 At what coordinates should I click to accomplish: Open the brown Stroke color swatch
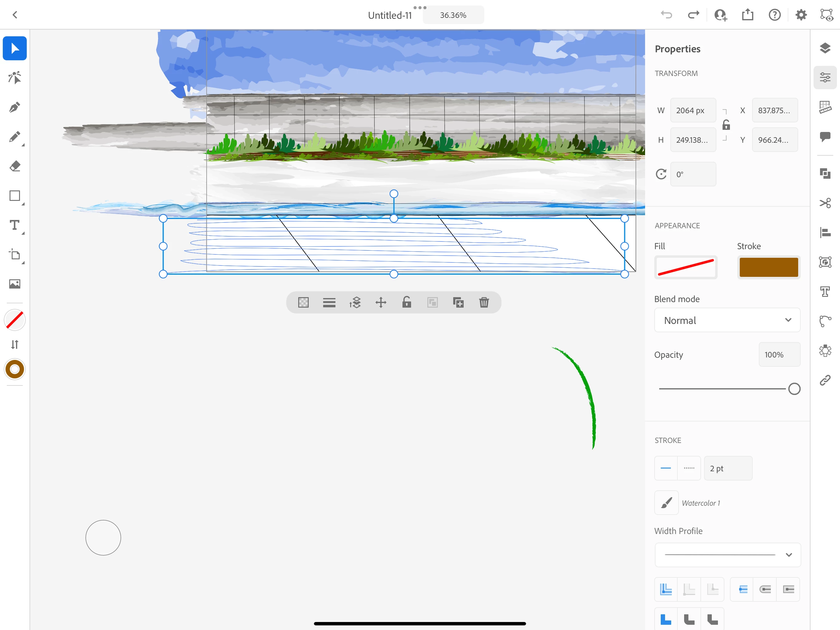[x=768, y=267]
